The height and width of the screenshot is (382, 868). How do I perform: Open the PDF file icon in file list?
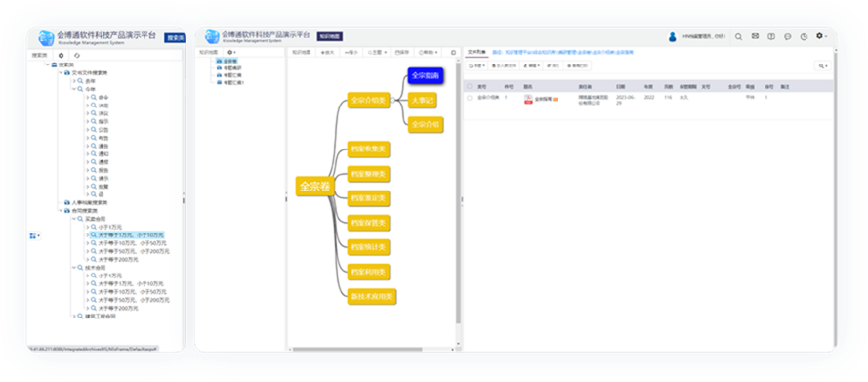tap(528, 99)
